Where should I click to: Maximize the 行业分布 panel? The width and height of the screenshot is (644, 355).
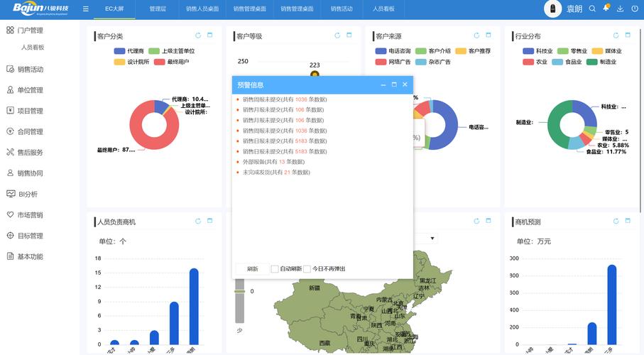(627, 35)
